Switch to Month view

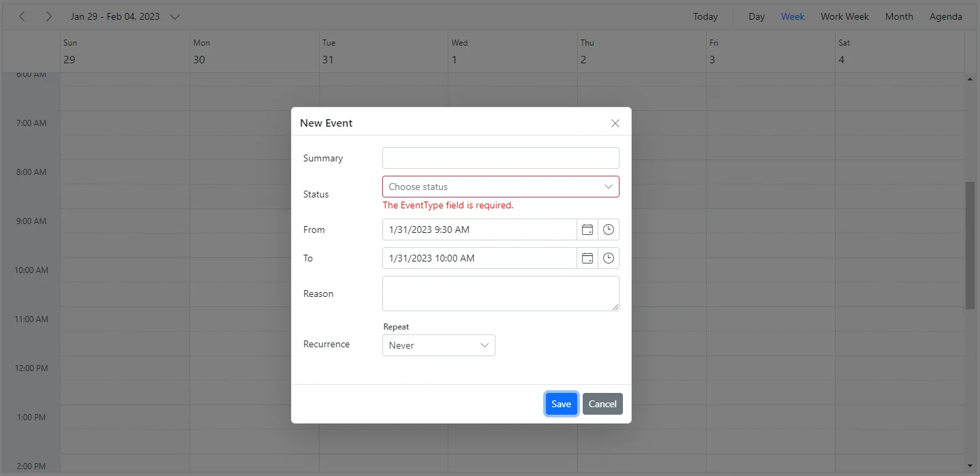tap(899, 16)
